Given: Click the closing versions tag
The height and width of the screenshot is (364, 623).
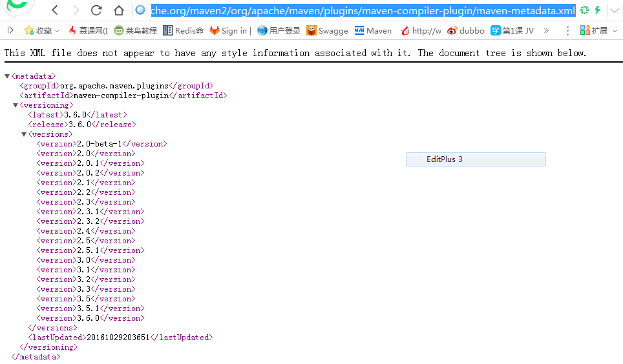Looking at the screenshot, I should tap(52, 328).
